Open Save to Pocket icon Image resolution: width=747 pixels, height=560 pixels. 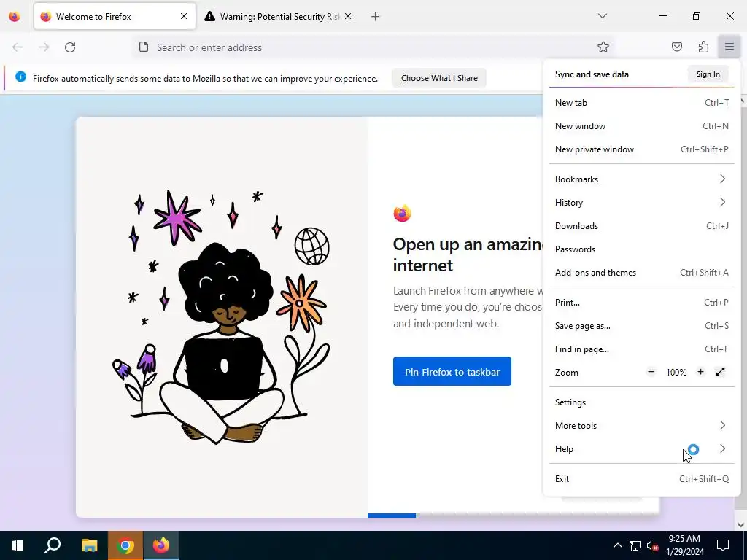tap(676, 47)
